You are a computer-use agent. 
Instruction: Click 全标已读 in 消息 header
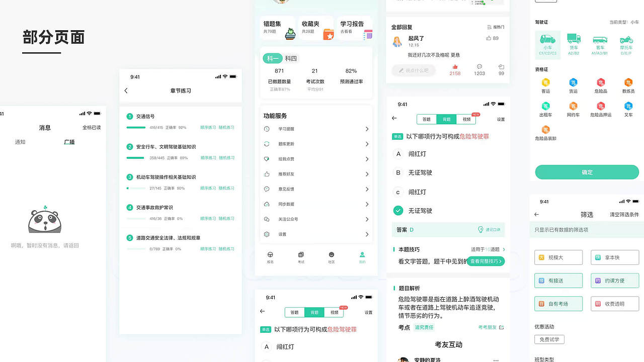tap(92, 127)
